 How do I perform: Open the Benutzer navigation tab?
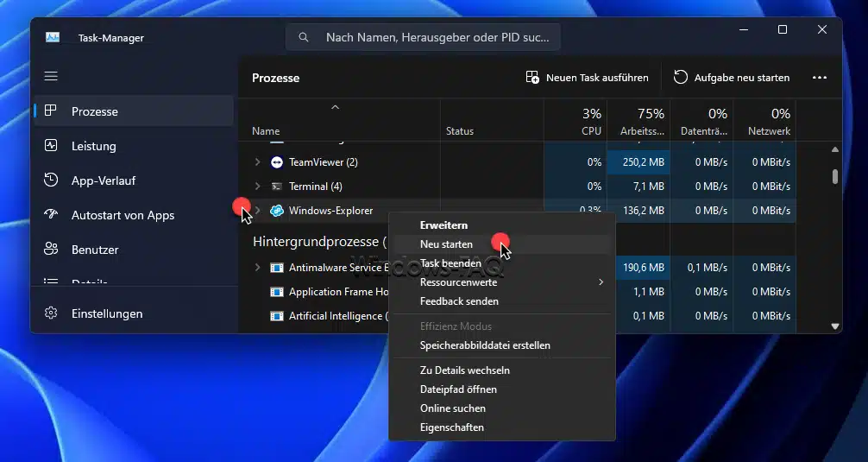pos(134,250)
